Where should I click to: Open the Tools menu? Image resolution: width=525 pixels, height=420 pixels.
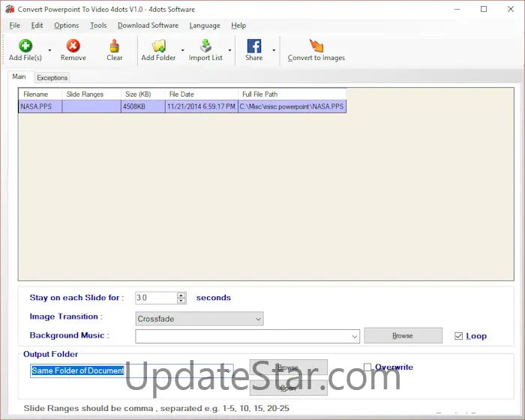[x=98, y=25]
